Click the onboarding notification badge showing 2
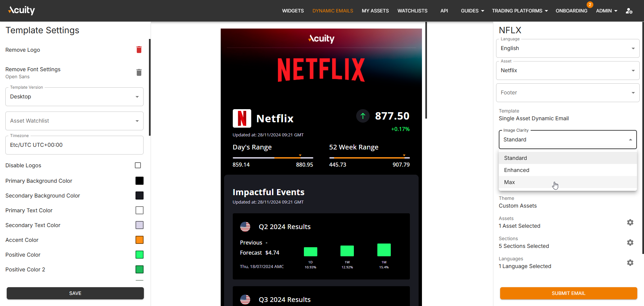Screen dimensions: 644x306 [590, 5]
